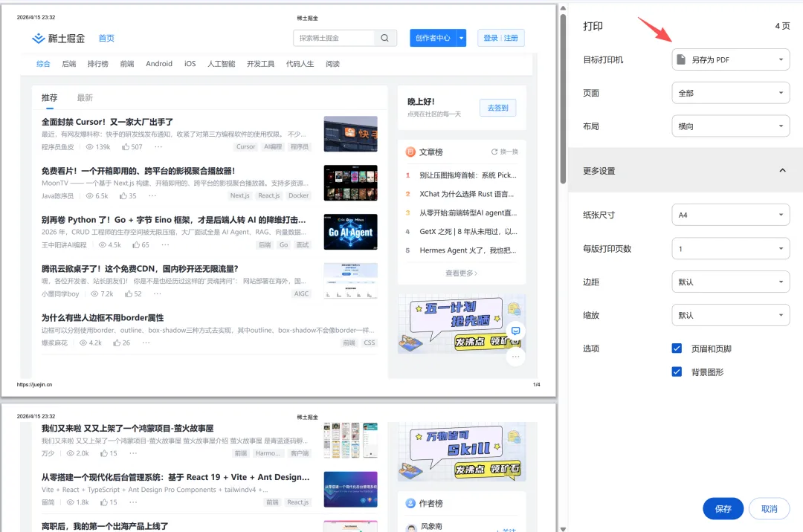Image resolution: width=803 pixels, height=532 pixels.
Task: Click the Docker tag
Action: pos(299,196)
